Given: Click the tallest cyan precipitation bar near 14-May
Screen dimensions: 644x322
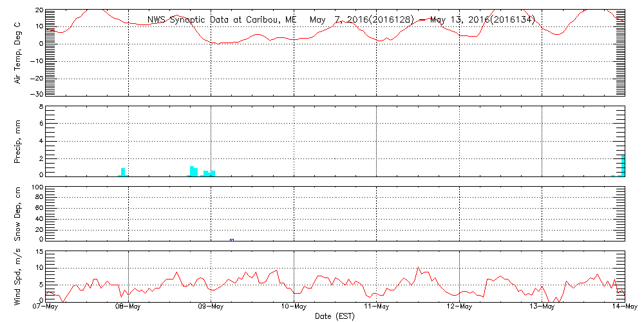Looking at the screenshot, I should 623,166.
